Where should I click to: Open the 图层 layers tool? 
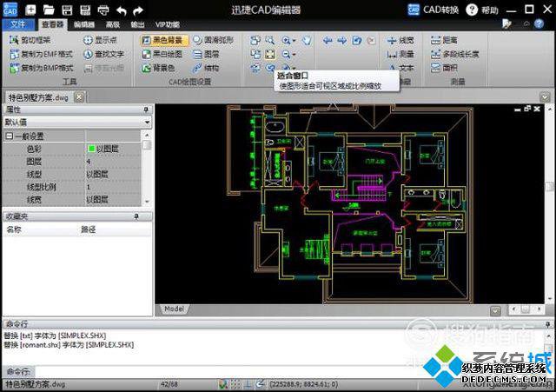tap(206, 54)
